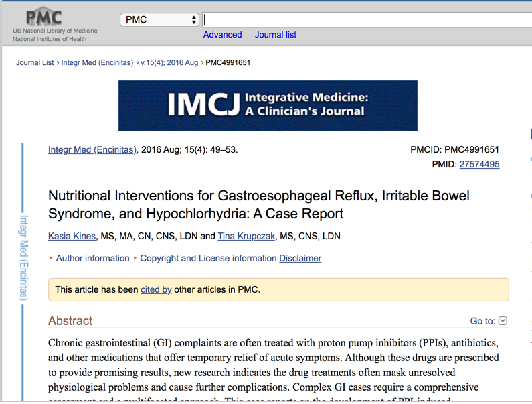Expand Copyright and License information

coord(208,258)
